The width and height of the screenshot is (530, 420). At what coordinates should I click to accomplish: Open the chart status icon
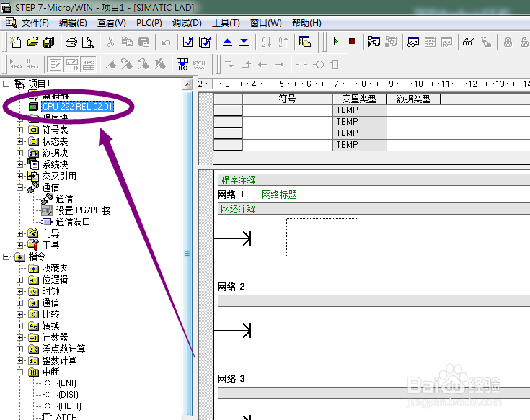413,42
